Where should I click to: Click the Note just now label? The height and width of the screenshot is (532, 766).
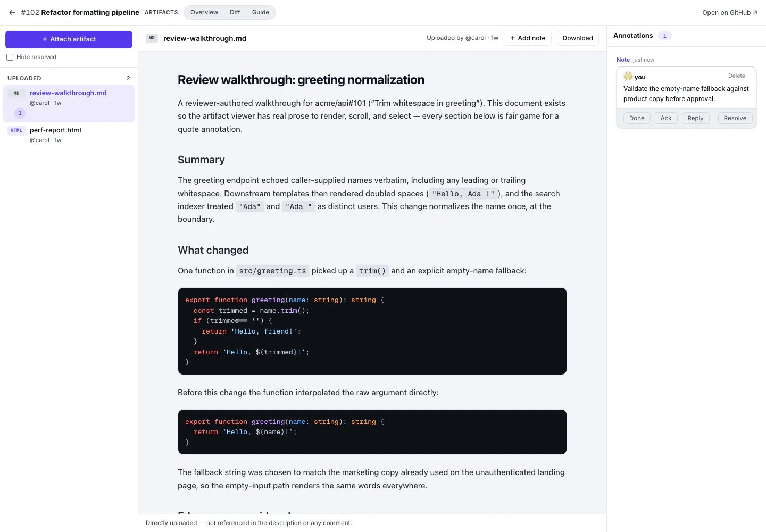[635, 60]
